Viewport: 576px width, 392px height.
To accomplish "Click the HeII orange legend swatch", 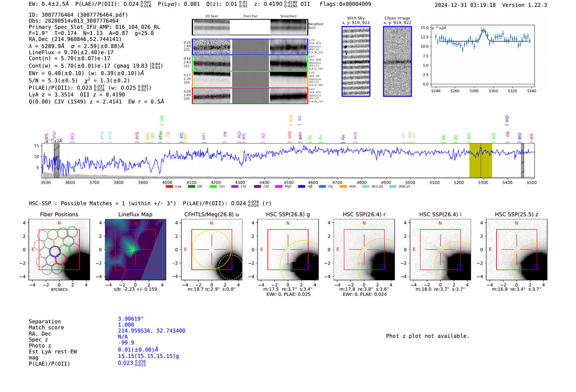I will tap(343, 187).
